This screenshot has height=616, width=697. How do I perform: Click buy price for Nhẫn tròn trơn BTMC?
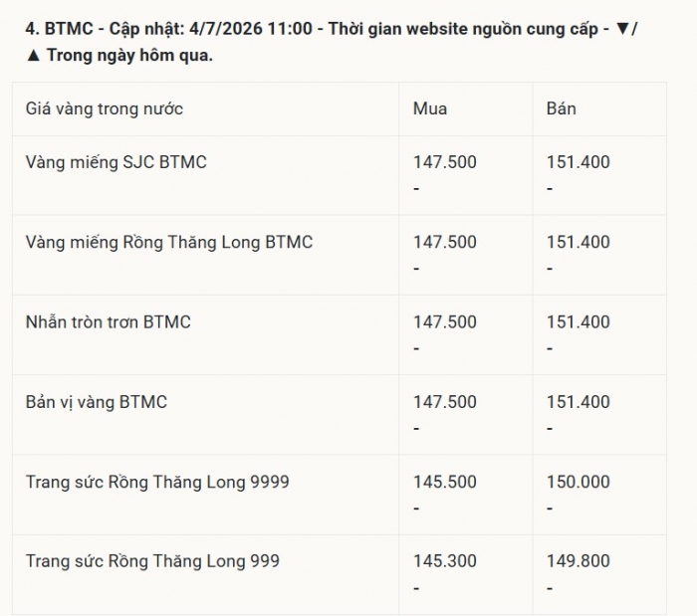click(x=444, y=322)
